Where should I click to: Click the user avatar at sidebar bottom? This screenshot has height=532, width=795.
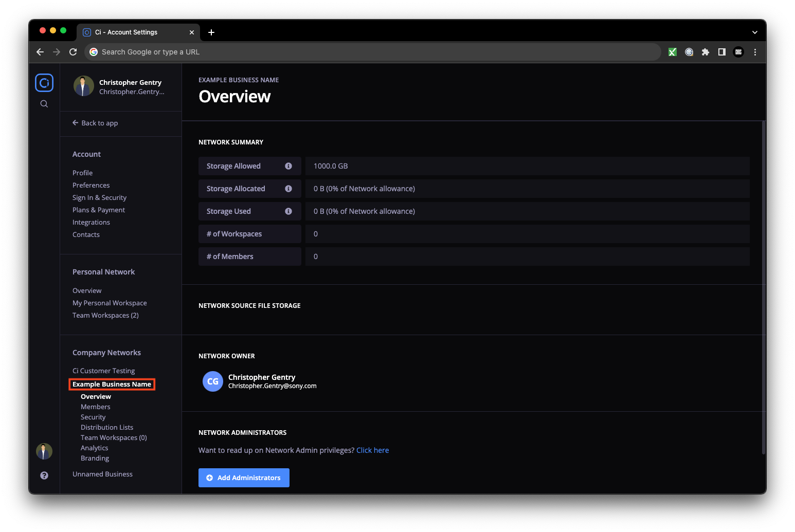[x=44, y=451]
